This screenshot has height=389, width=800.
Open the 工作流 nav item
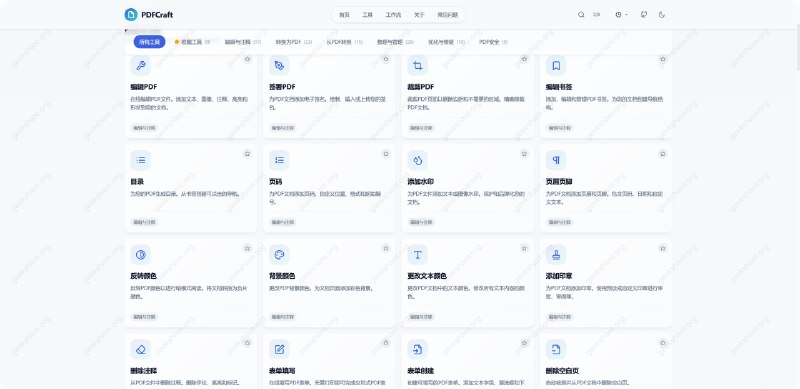tap(393, 15)
